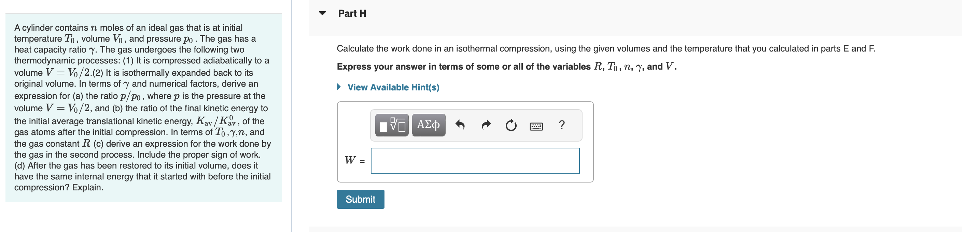The image size is (980, 232).
Task: Collapse the Part H section arrow
Action: (322, 13)
